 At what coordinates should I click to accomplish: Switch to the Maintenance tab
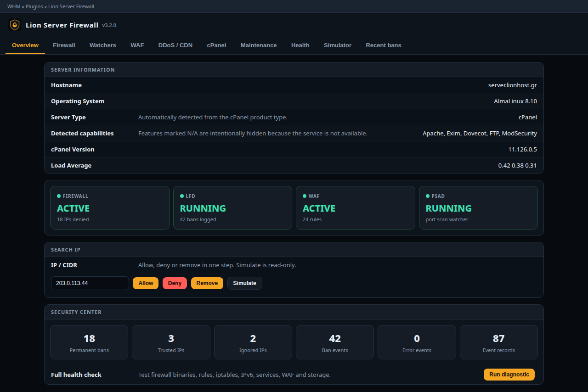click(259, 45)
